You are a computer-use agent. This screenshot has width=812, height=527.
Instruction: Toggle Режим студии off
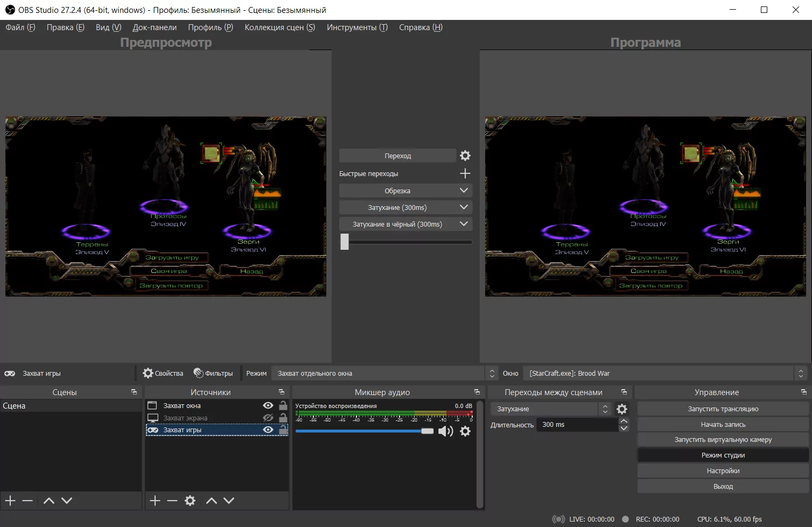pyautogui.click(x=723, y=455)
